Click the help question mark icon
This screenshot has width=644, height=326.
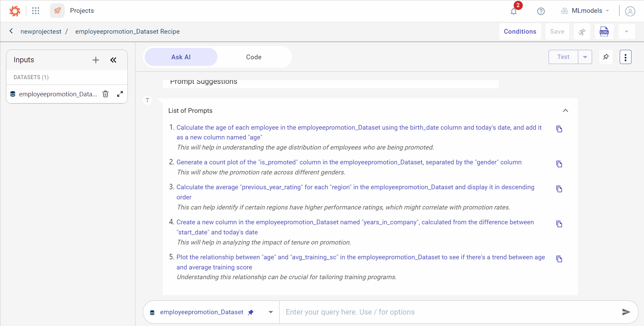tap(541, 11)
